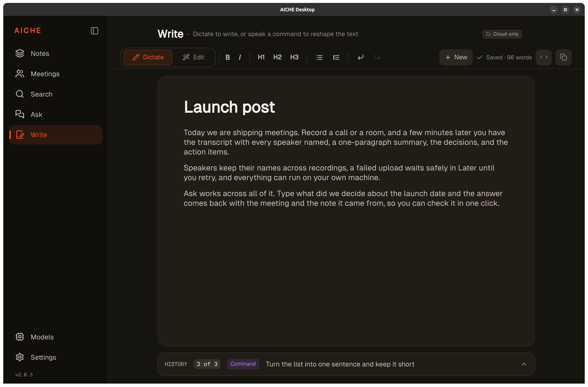Create a New document
This screenshot has height=387, width=588.
coord(456,57)
